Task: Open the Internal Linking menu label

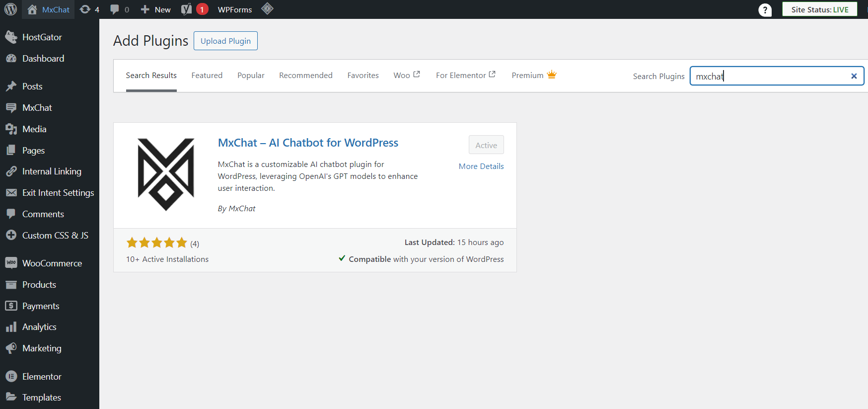Action: pyautogui.click(x=52, y=171)
